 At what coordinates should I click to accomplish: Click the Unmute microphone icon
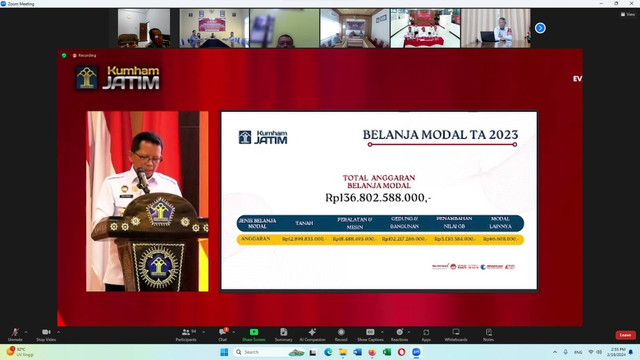point(15,332)
